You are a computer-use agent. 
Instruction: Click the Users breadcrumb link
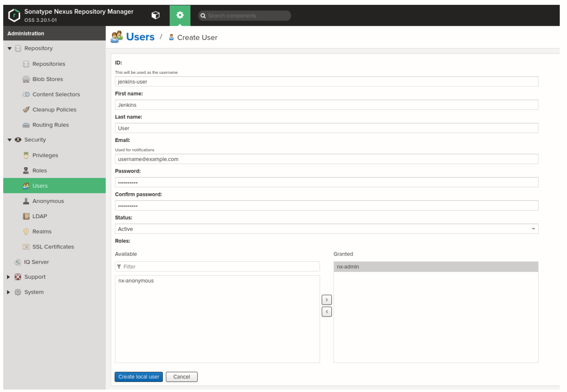(140, 37)
